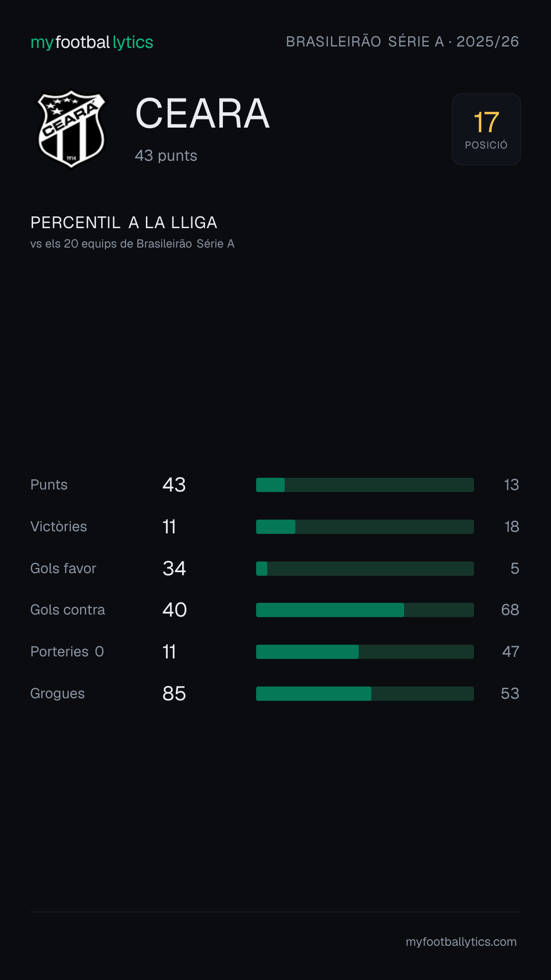The height and width of the screenshot is (980, 551).
Task: Select the position 17 badge
Action: (x=486, y=129)
